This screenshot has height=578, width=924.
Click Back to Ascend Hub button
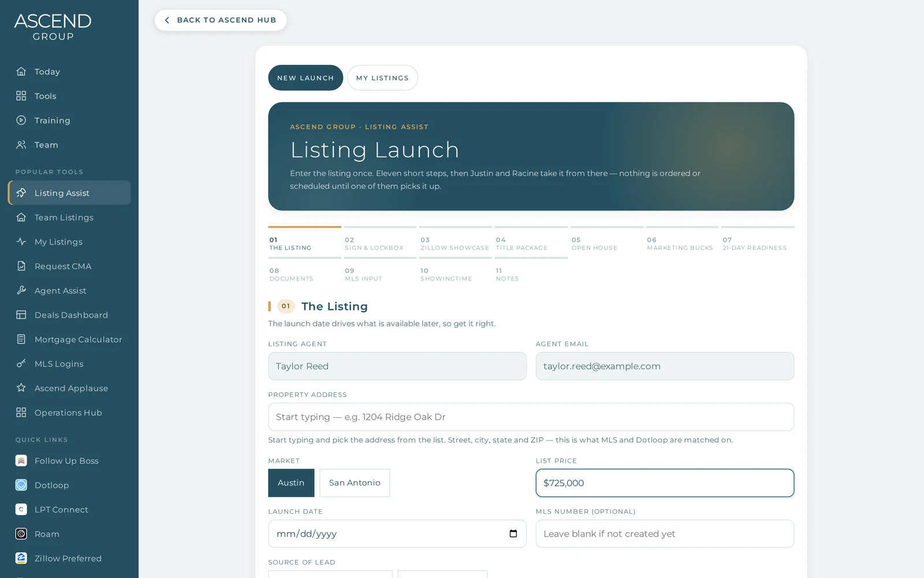click(x=221, y=20)
